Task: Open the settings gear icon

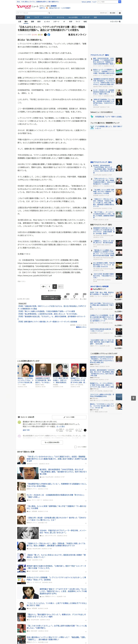Action: coord(120,13)
